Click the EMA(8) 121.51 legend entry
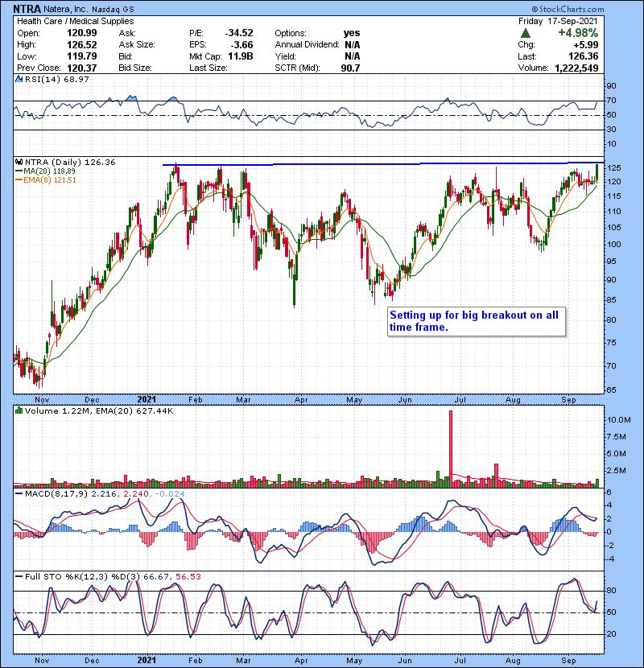 pyautogui.click(x=46, y=180)
